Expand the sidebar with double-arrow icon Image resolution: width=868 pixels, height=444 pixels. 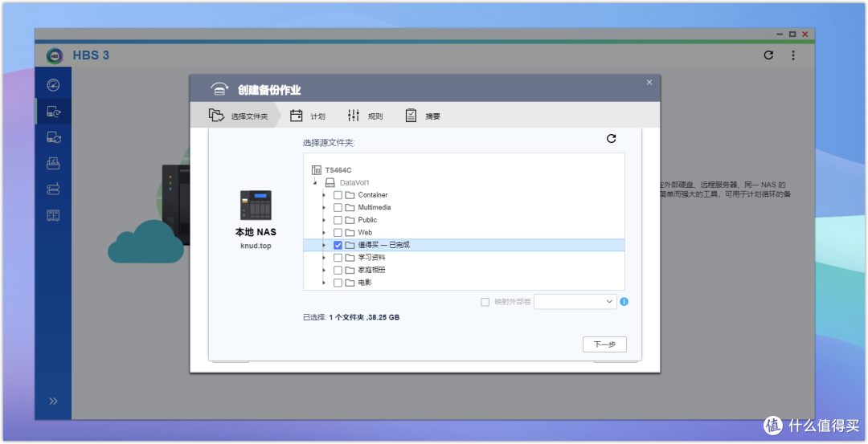pyautogui.click(x=53, y=401)
